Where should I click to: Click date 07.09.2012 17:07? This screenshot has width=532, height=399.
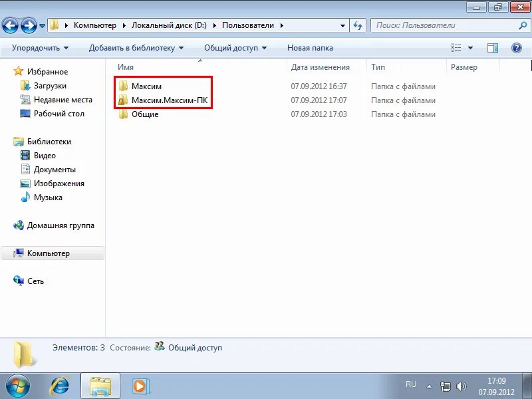(319, 100)
